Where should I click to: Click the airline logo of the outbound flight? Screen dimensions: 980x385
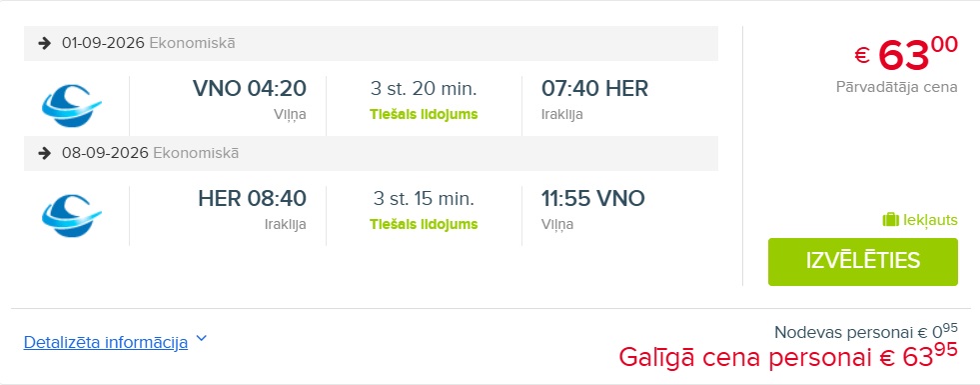click(x=71, y=105)
